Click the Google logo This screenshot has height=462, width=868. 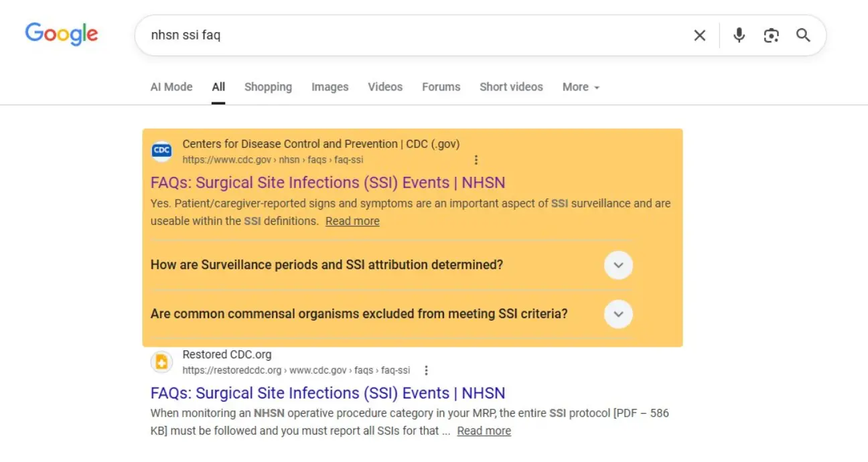[62, 34]
